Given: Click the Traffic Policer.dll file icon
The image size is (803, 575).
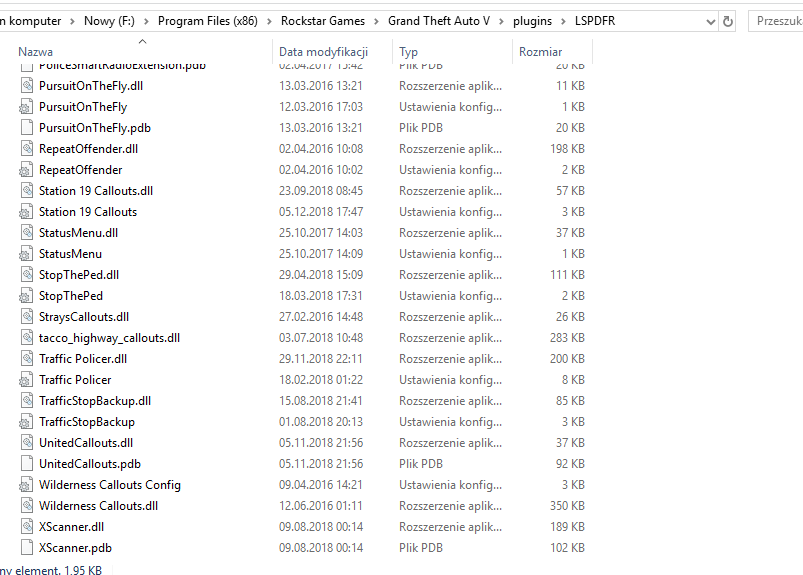Looking at the screenshot, I should pos(27,358).
